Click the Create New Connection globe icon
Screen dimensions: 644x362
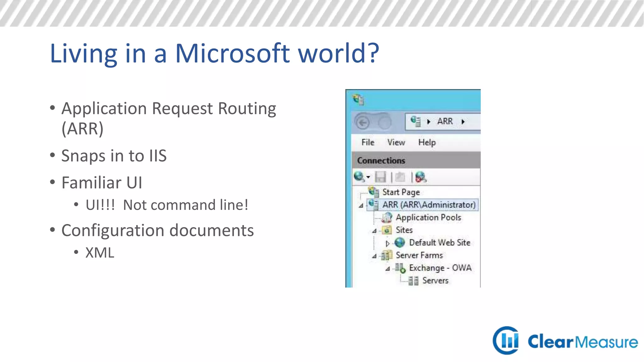pos(359,177)
